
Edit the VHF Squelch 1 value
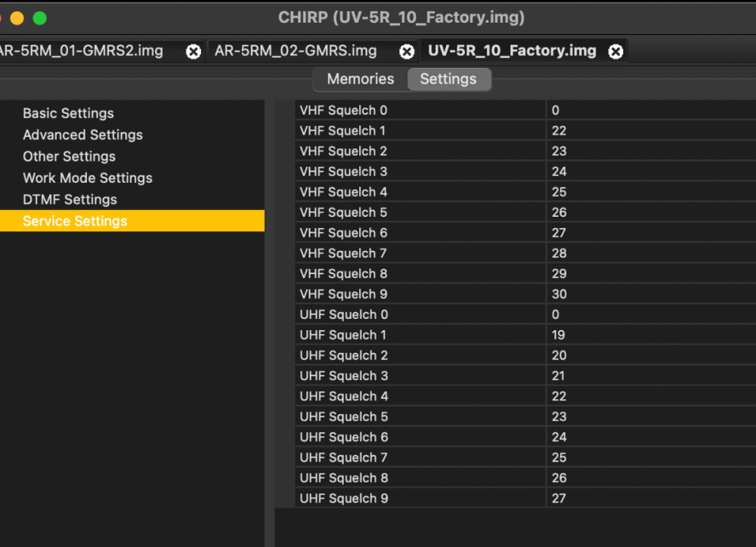click(x=650, y=131)
